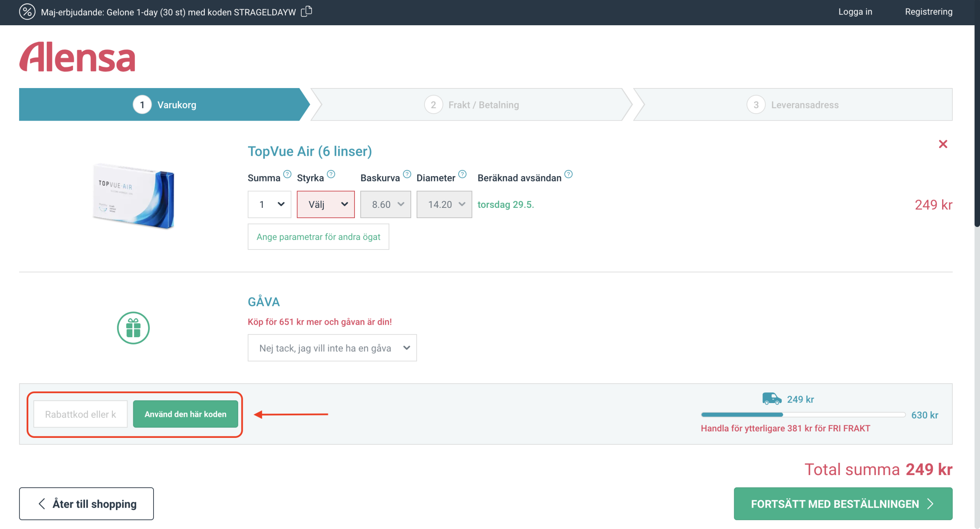The image size is (980, 529).
Task: Remove TopVue Air with the red X
Action: 943,144
